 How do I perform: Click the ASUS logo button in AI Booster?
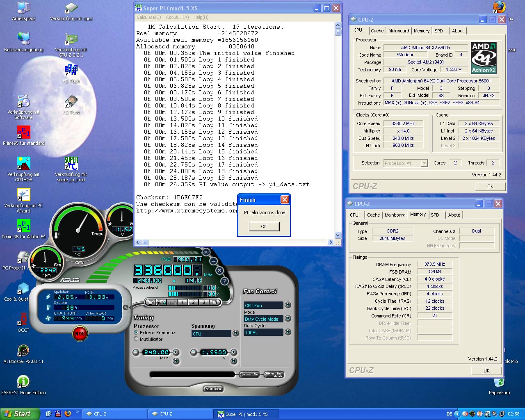(206, 252)
